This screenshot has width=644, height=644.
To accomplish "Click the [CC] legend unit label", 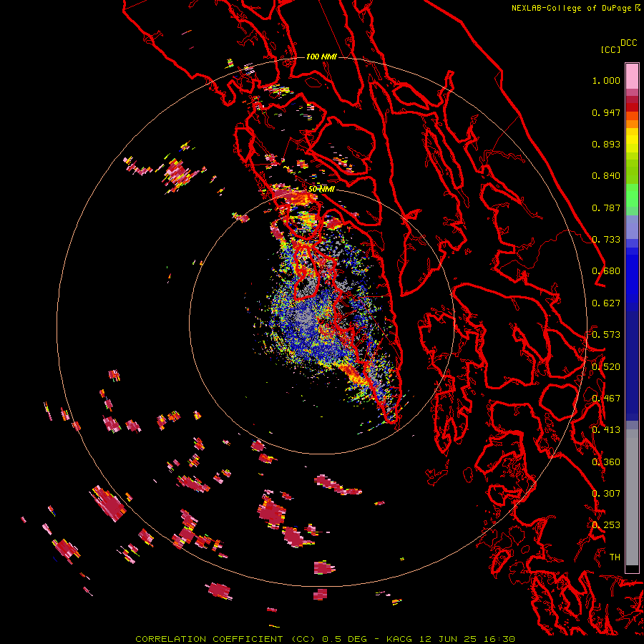I will pos(611,49).
